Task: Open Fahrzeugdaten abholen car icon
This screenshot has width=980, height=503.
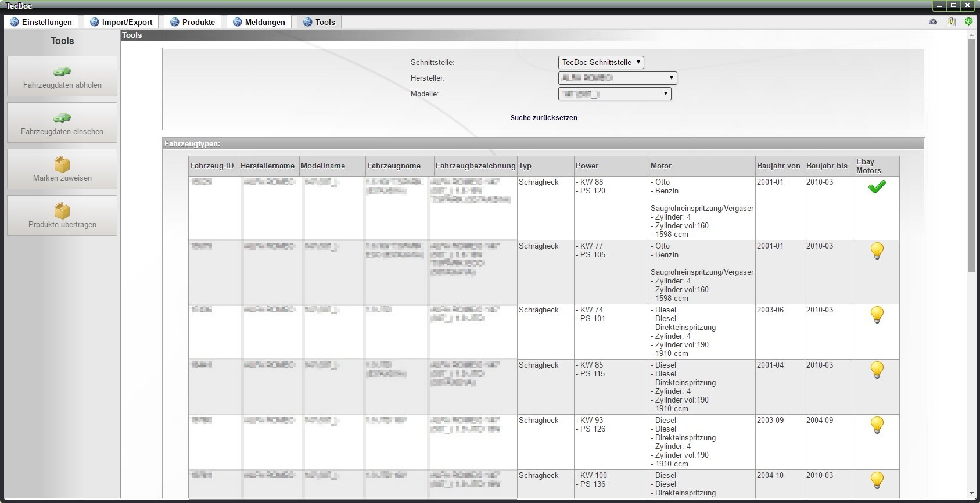Action: coord(62,72)
